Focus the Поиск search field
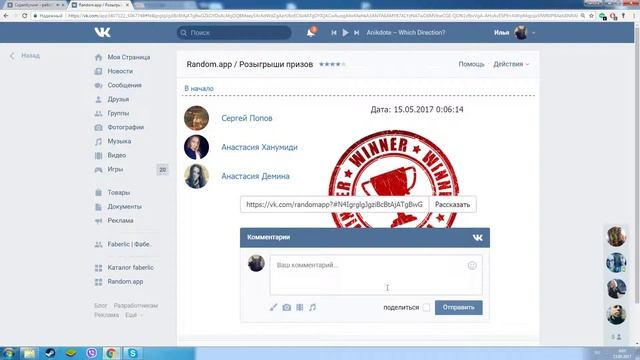Image resolution: width=640 pixels, height=360 pixels. click(234, 33)
